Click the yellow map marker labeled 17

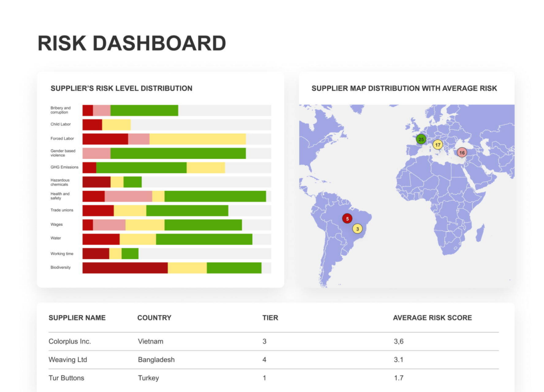(437, 144)
